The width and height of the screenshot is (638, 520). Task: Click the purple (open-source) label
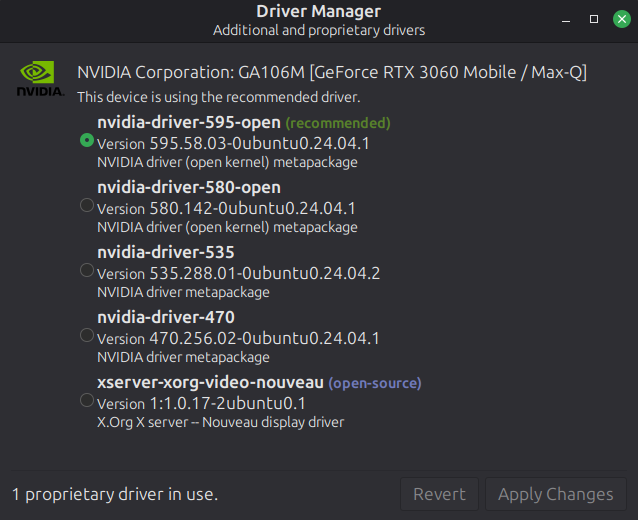coord(375,383)
